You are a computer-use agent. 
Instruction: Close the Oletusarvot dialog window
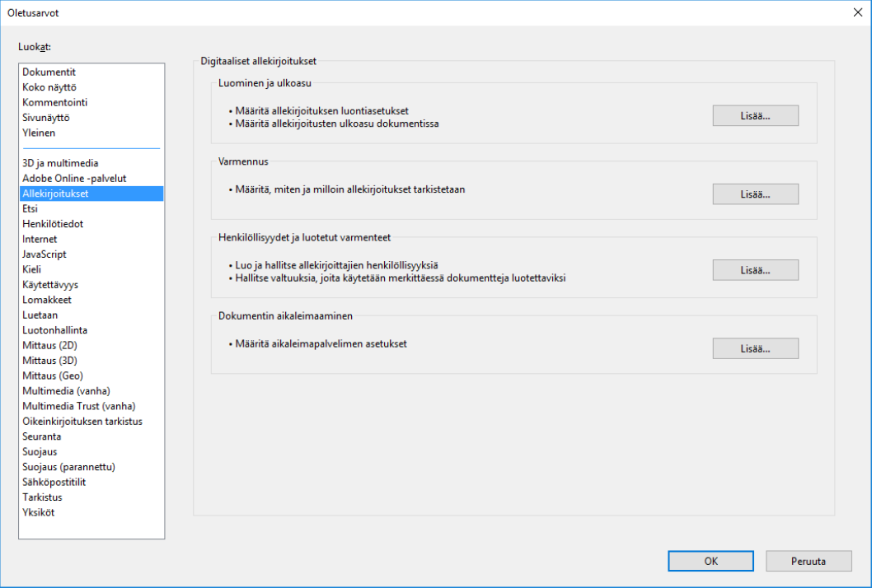click(x=856, y=12)
